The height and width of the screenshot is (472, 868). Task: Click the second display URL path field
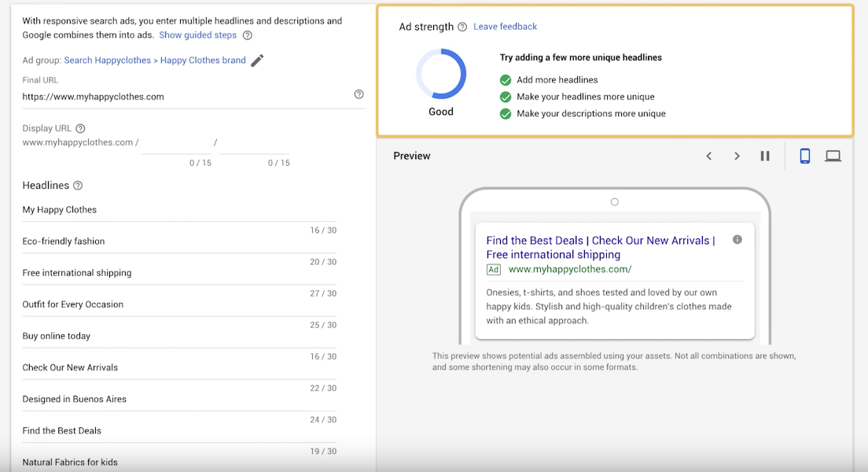tap(255, 143)
